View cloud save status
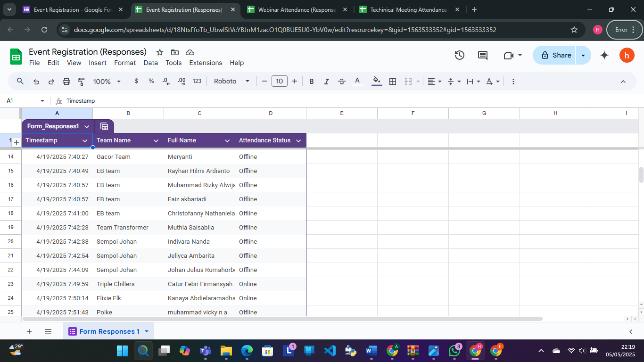 coord(190,52)
